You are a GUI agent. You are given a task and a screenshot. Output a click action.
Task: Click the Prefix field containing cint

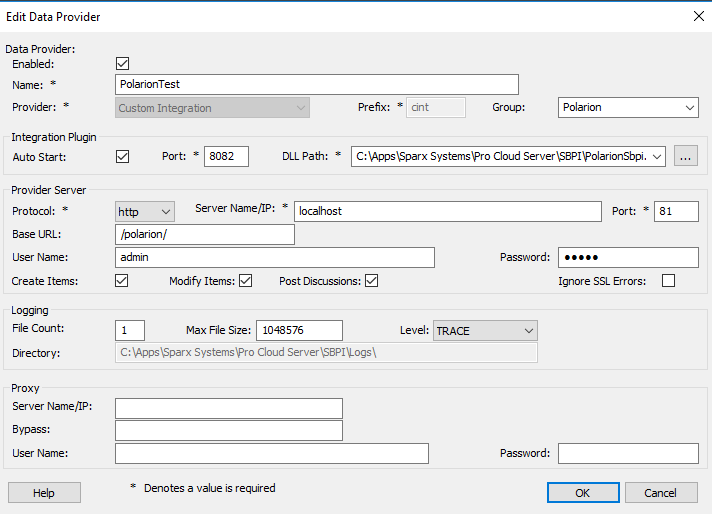click(435, 108)
